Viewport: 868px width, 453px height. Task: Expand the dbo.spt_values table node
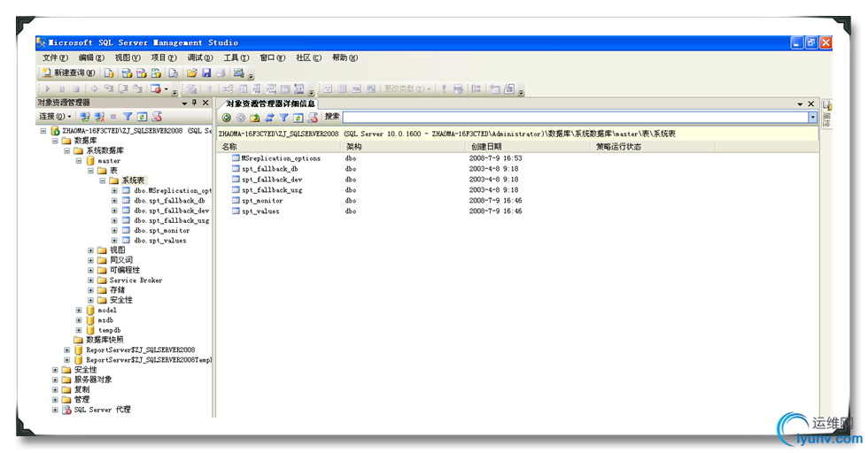tap(114, 241)
